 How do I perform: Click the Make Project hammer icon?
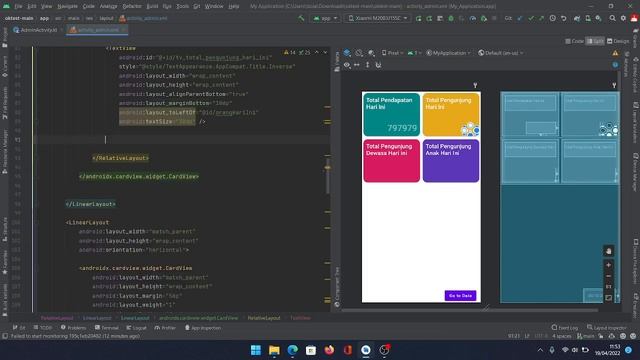301,18
